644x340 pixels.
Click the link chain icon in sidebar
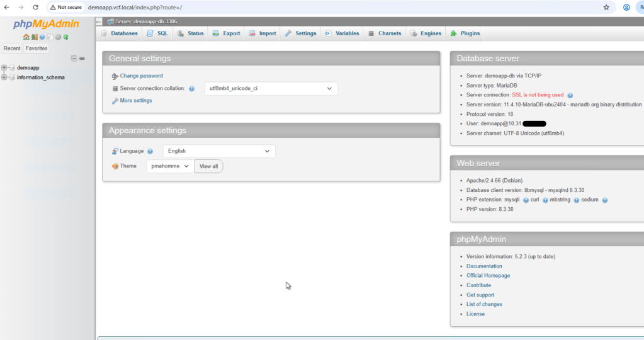(82, 58)
